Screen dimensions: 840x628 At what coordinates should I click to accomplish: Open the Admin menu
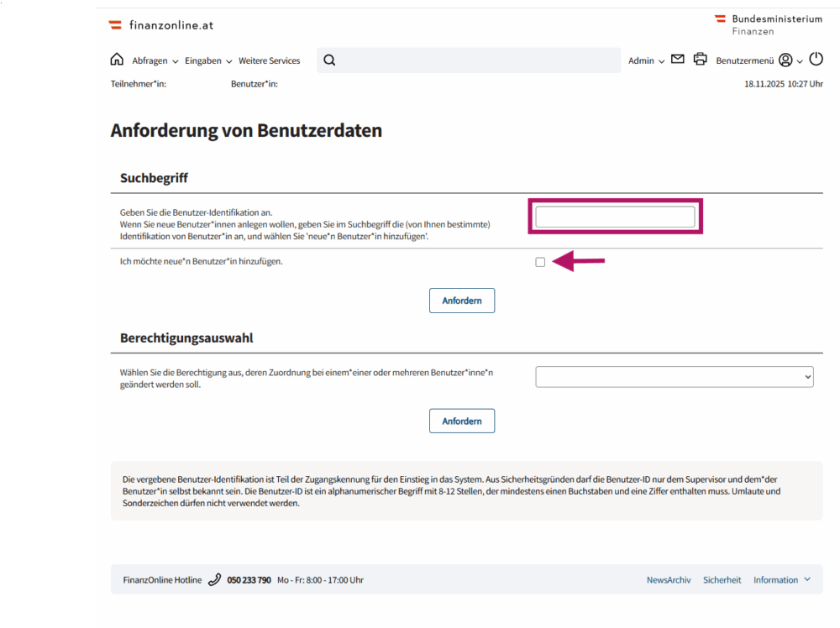(x=646, y=60)
